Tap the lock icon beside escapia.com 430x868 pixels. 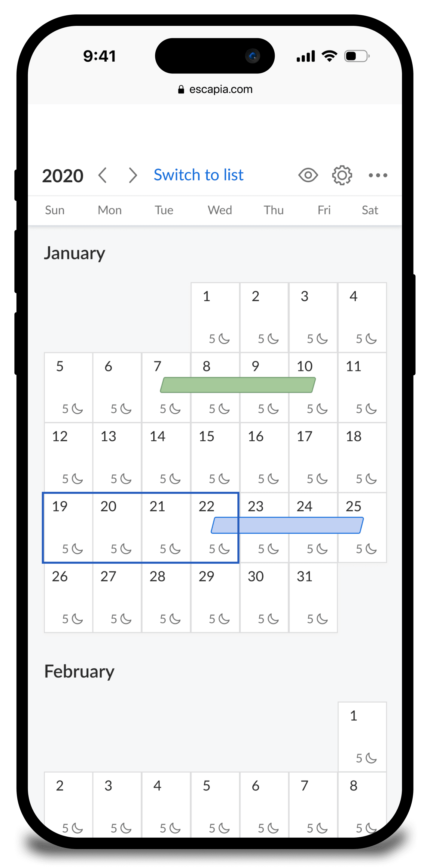[x=181, y=89]
